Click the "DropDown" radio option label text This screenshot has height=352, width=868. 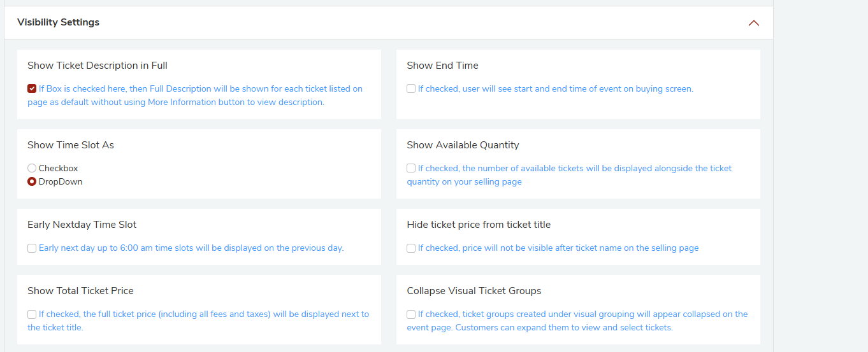click(61, 182)
